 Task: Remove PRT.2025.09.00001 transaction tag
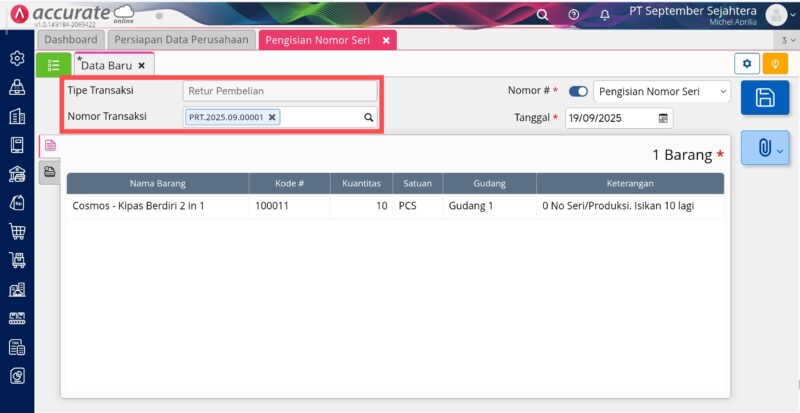(272, 117)
